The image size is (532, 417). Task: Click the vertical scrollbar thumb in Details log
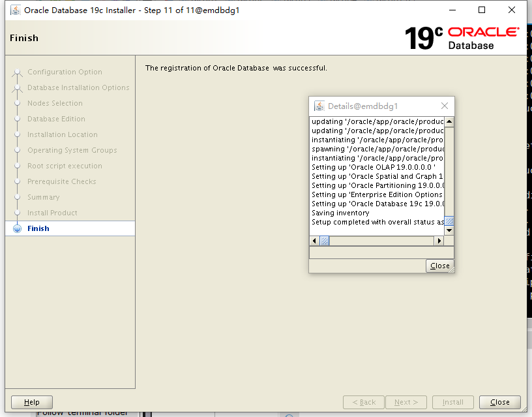(x=449, y=221)
